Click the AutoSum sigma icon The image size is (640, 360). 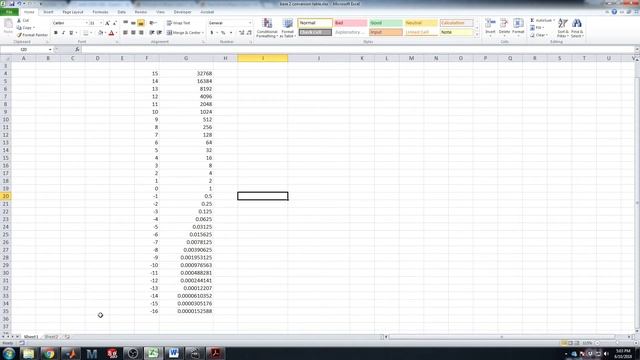click(x=532, y=20)
